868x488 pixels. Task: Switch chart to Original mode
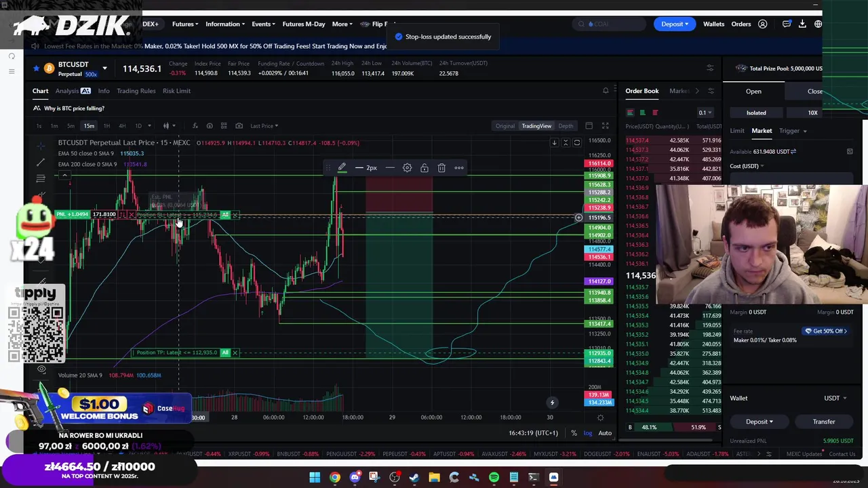click(x=505, y=125)
